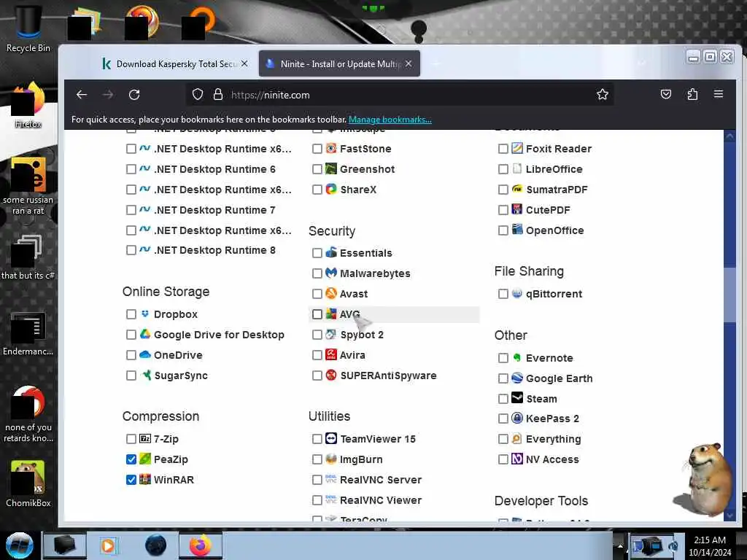
Task: Click the ShareX logo icon
Action: pos(331,189)
